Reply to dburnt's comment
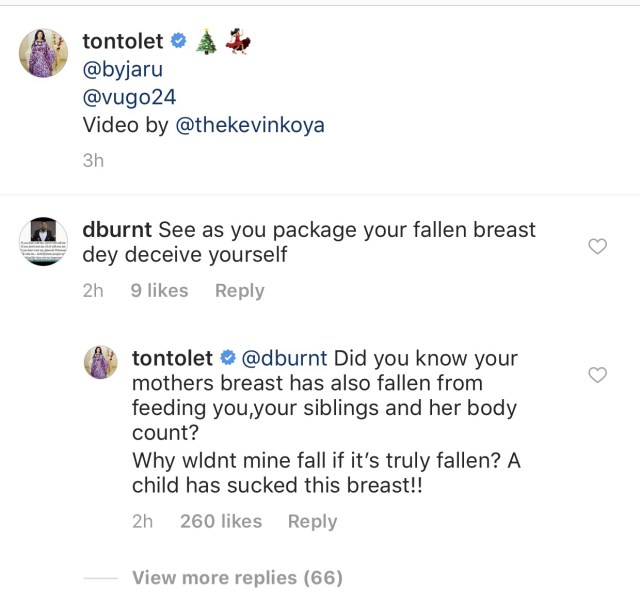The height and width of the screenshot is (604, 640). tap(240, 291)
